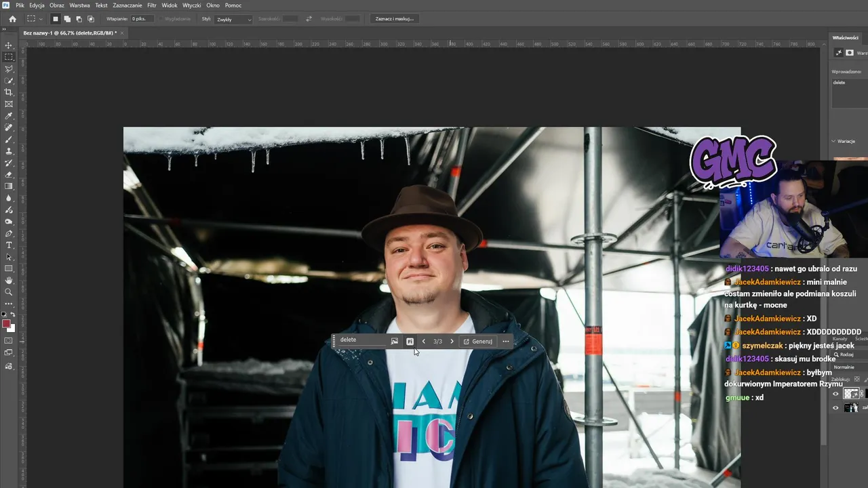The image size is (868, 488).
Task: Select the Zoom tool
Action: pos(9,292)
